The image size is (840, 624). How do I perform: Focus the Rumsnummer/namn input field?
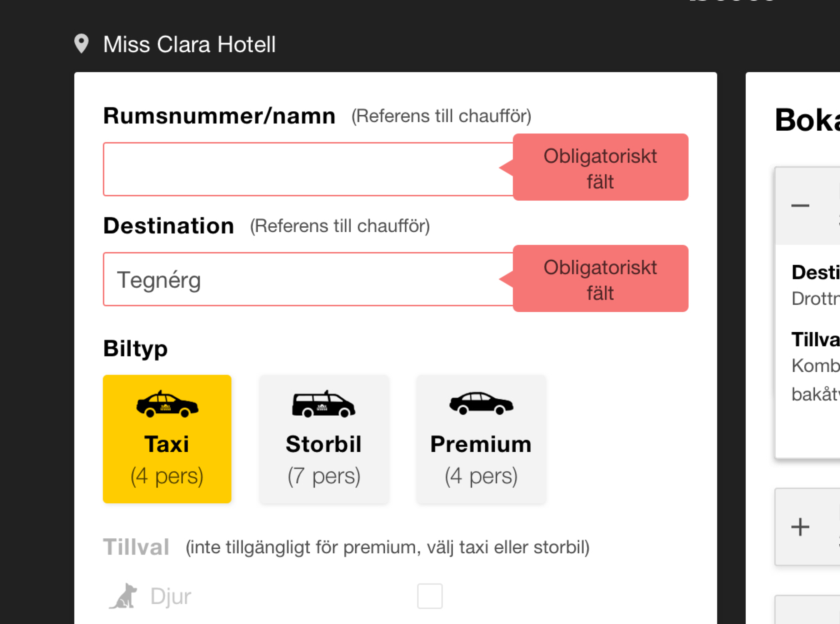pyautogui.click(x=308, y=169)
